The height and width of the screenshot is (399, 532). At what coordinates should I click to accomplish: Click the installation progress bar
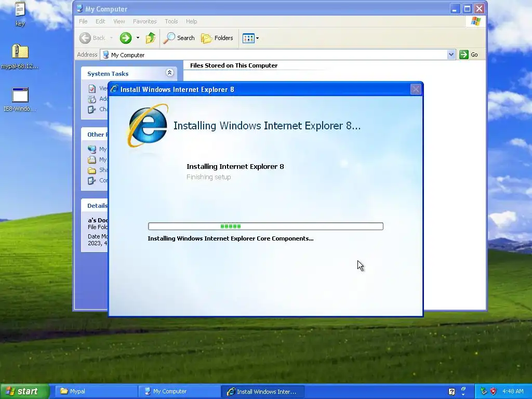point(265,227)
